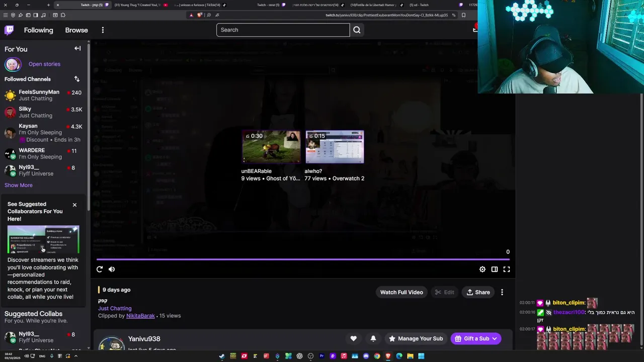The image size is (644, 362).
Task: Open the clip's more options menu
Action: [502, 292]
